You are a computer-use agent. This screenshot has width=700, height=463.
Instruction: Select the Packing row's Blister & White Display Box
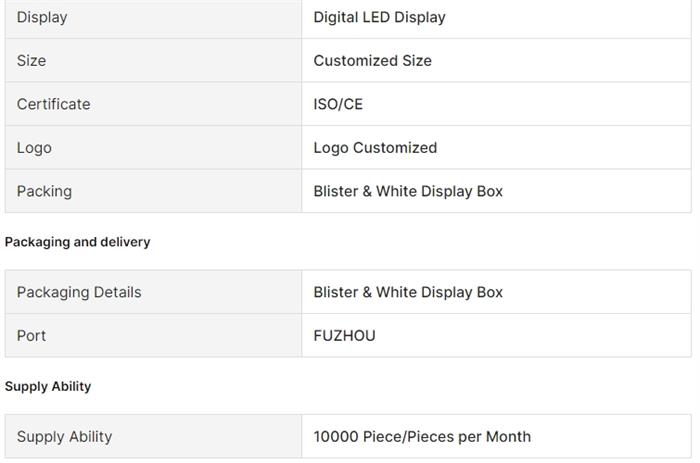[408, 191]
